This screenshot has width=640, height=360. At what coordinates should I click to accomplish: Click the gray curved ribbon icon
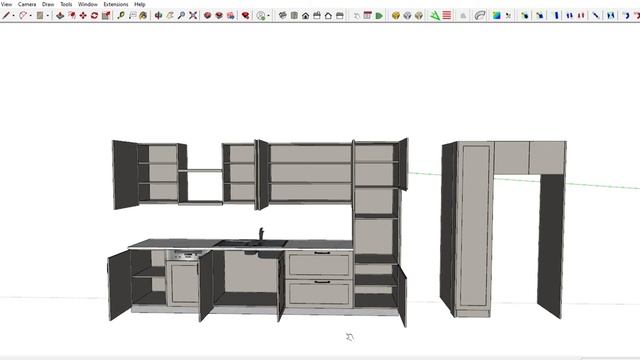click(480, 16)
